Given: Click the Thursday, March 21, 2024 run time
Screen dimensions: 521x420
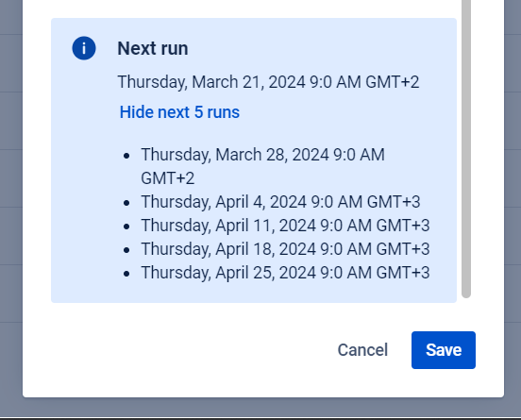Looking at the screenshot, I should coord(268,82).
